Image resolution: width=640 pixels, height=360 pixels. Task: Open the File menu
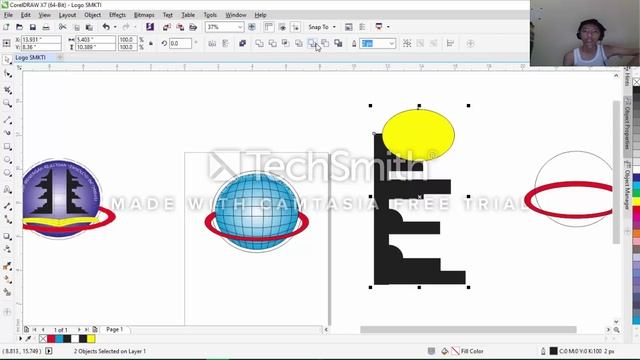point(8,15)
